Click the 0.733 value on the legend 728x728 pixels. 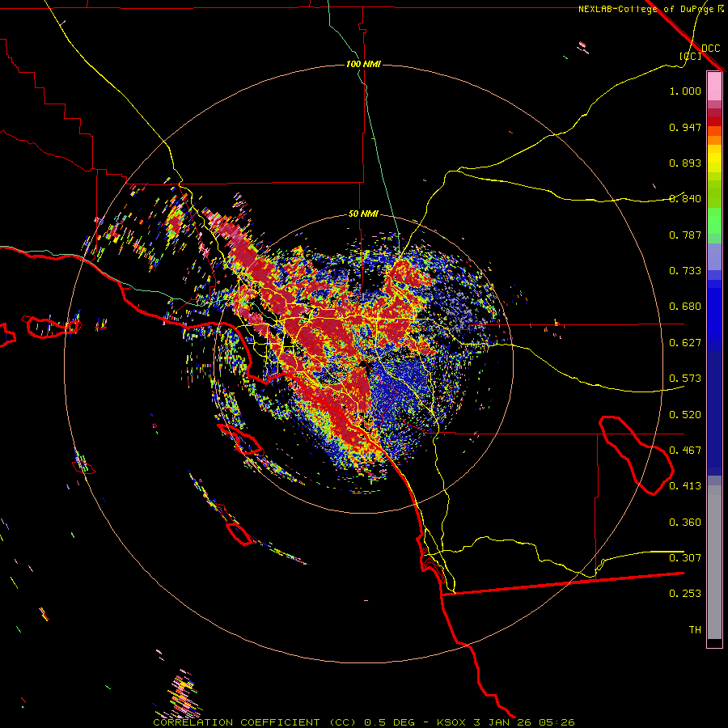pos(685,271)
